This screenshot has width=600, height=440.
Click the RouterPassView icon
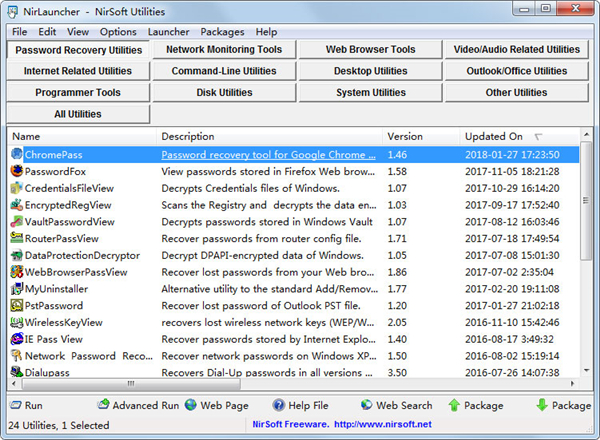[x=17, y=238]
